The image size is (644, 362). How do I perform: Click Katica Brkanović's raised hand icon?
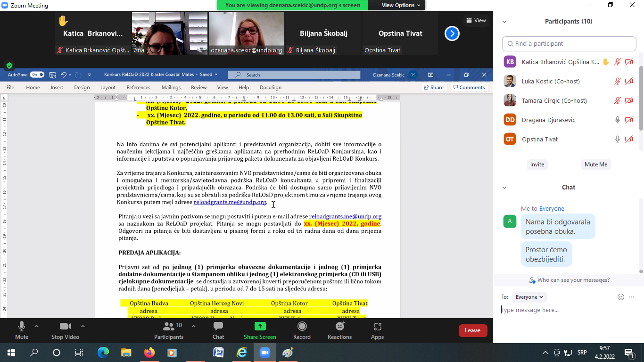pos(606,62)
